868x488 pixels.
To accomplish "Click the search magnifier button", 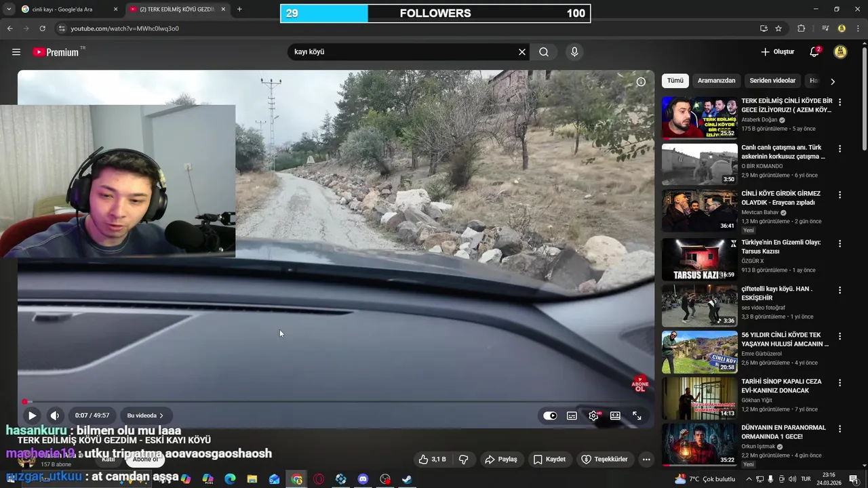I will [x=544, y=52].
